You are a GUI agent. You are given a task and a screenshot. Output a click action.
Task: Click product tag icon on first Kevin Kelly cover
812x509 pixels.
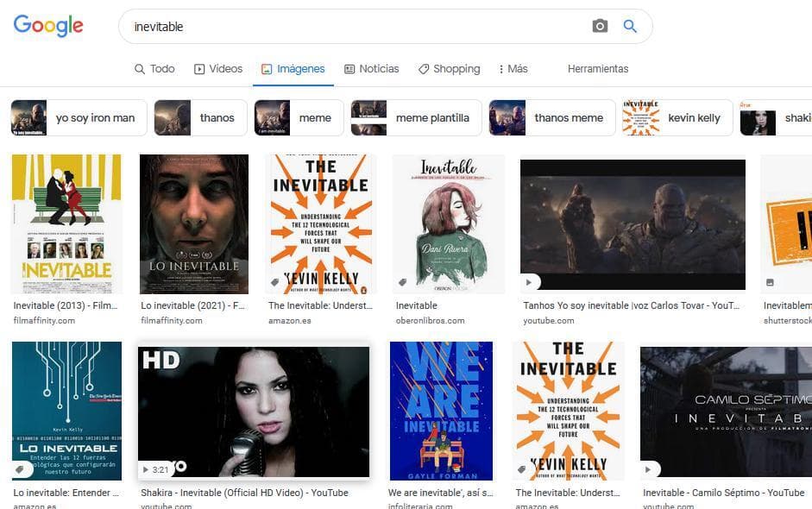coord(275,282)
